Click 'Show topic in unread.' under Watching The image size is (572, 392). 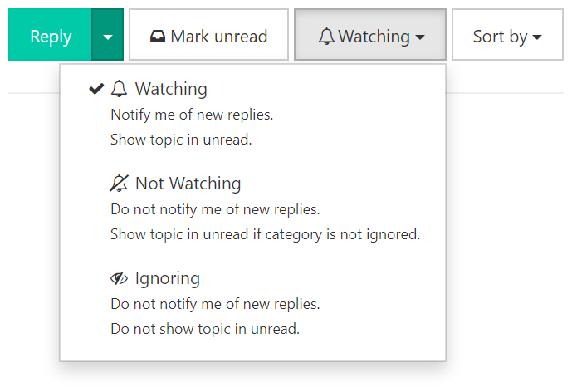(181, 140)
